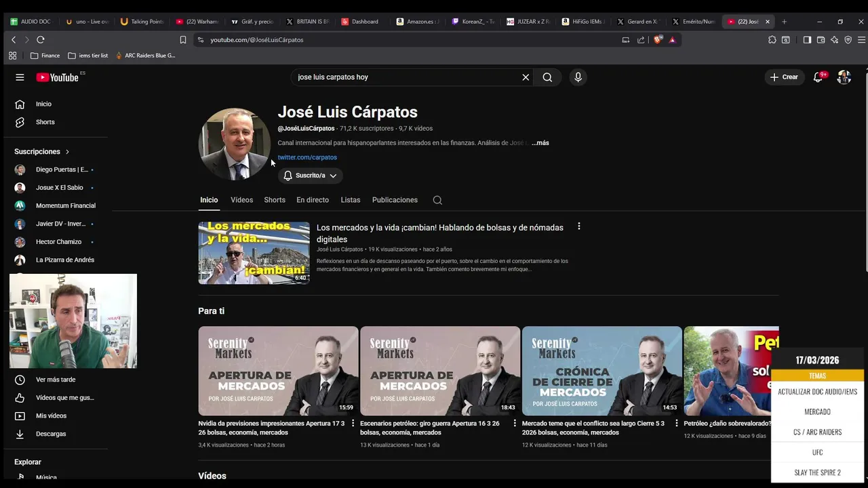Toggle the browser sidebar panel icon
Viewport: 868px width, 488px height.
click(x=807, y=40)
